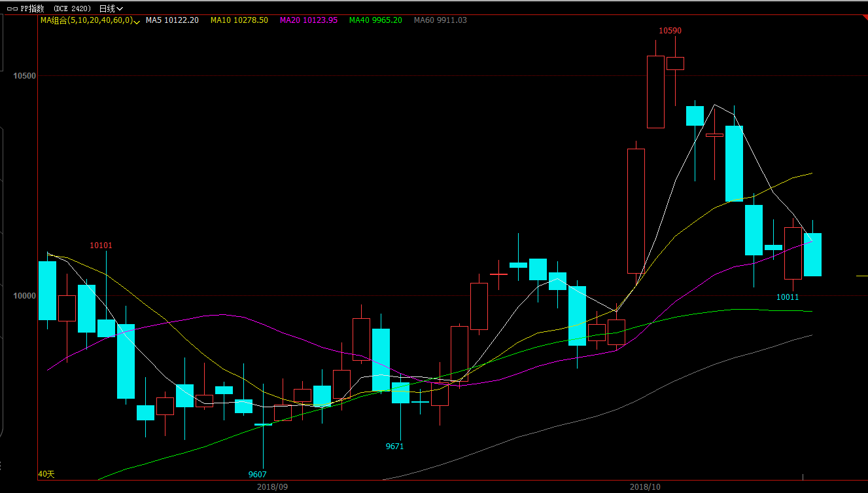Click the 10500 price axis label

pos(24,76)
